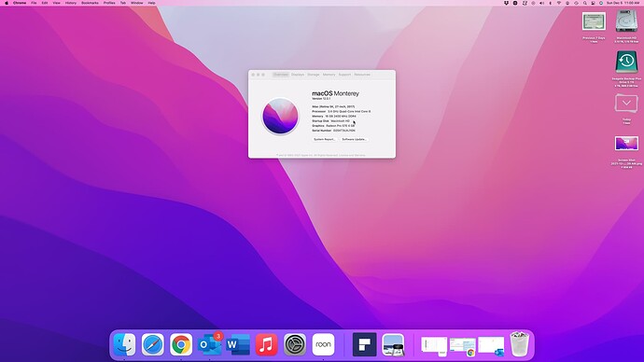Show the date and time panel
The image size is (644, 362).
point(623,3)
